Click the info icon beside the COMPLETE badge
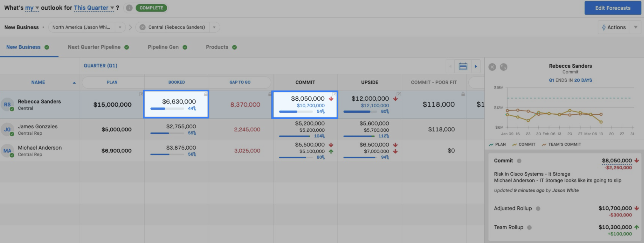 pos(129,8)
